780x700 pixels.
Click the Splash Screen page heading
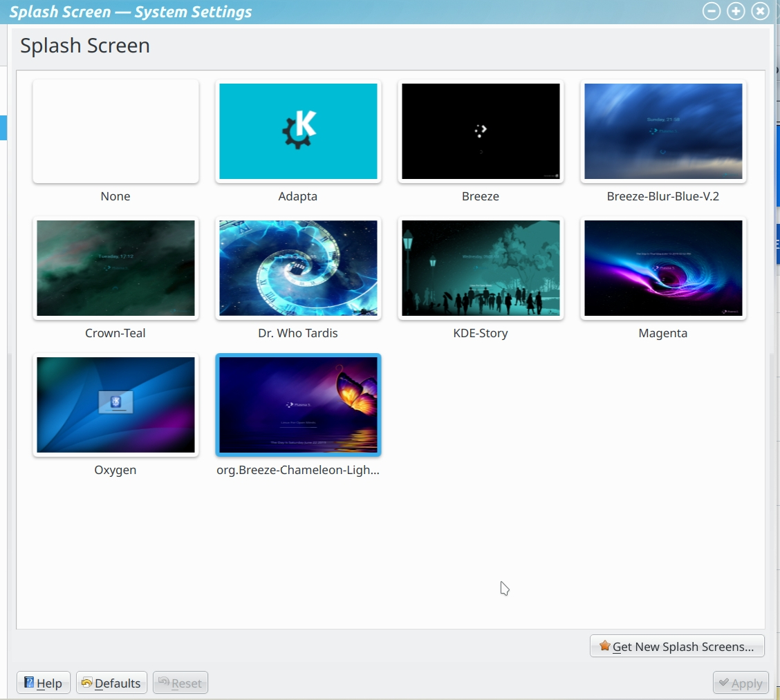click(85, 45)
